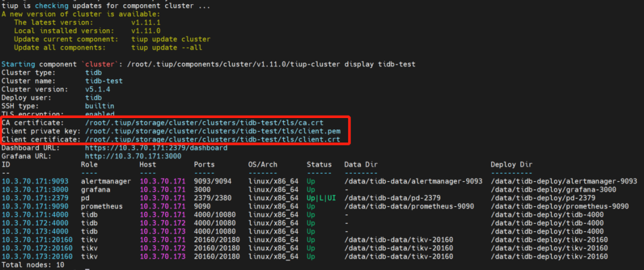
Task: Select the command text 'tiup update --all'
Action: 167,48
